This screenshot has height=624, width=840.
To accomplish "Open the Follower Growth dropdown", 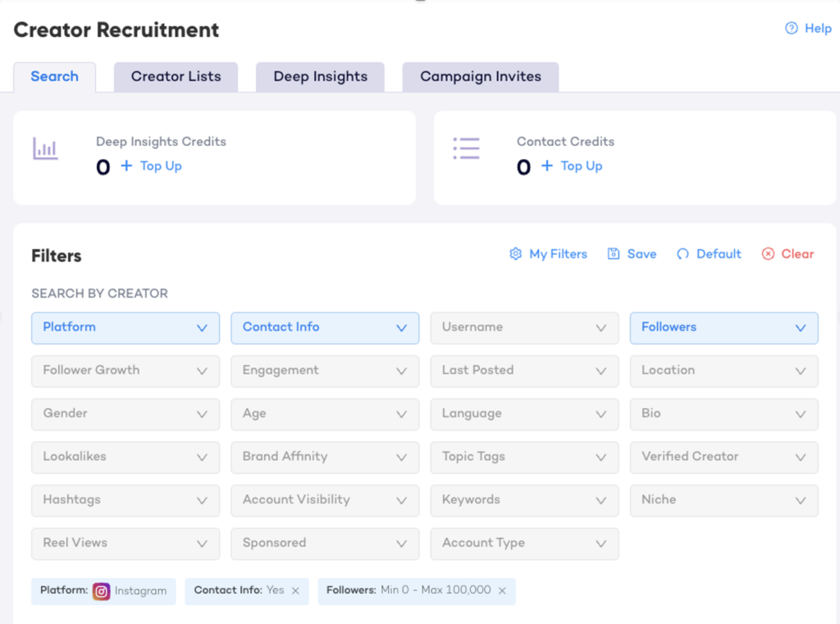I will [x=126, y=371].
